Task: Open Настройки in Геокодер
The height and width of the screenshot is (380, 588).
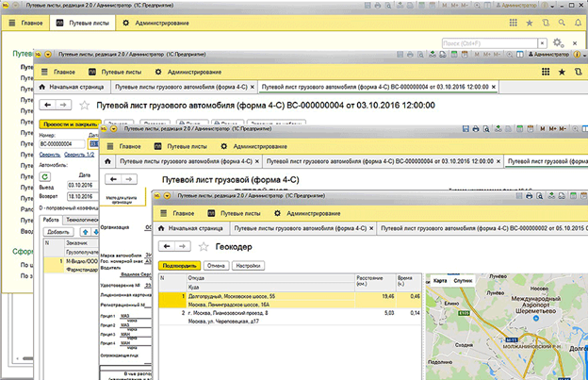Action: (x=248, y=266)
